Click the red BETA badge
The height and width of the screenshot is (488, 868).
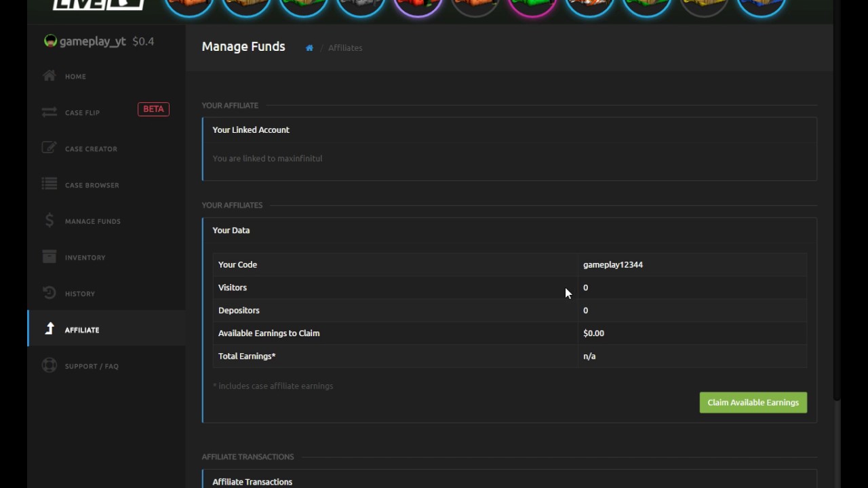tap(153, 109)
